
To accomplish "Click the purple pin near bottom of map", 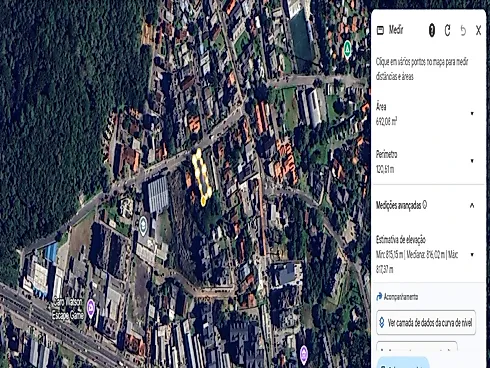I will pyautogui.click(x=303, y=354).
